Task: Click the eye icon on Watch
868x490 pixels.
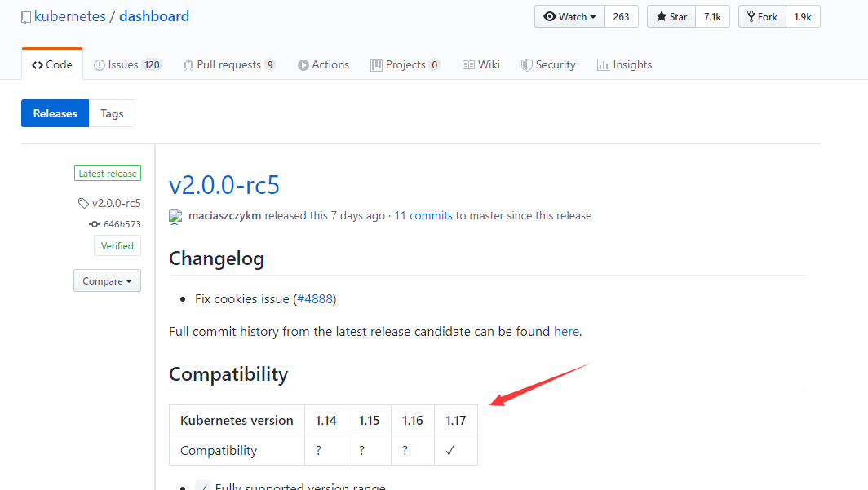Action: tap(549, 16)
